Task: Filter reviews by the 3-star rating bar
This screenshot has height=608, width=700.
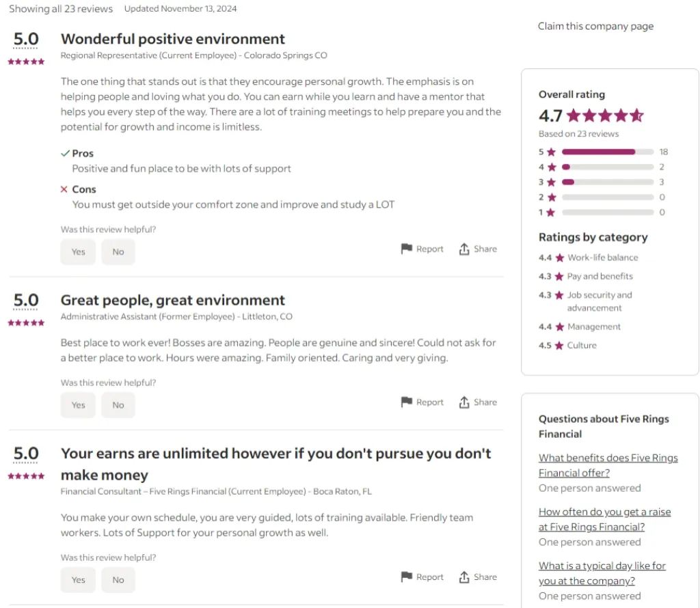Action: click(x=608, y=182)
